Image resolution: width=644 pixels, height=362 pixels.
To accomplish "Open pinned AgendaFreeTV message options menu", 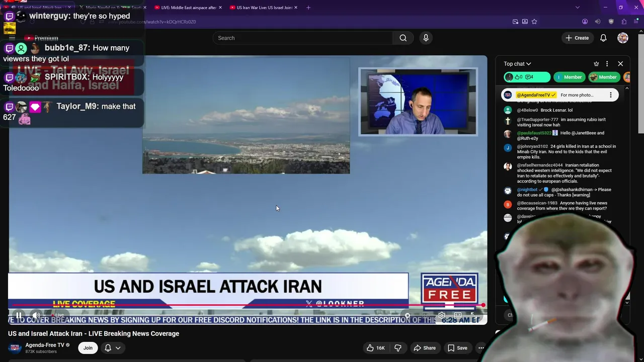I will coord(611,95).
